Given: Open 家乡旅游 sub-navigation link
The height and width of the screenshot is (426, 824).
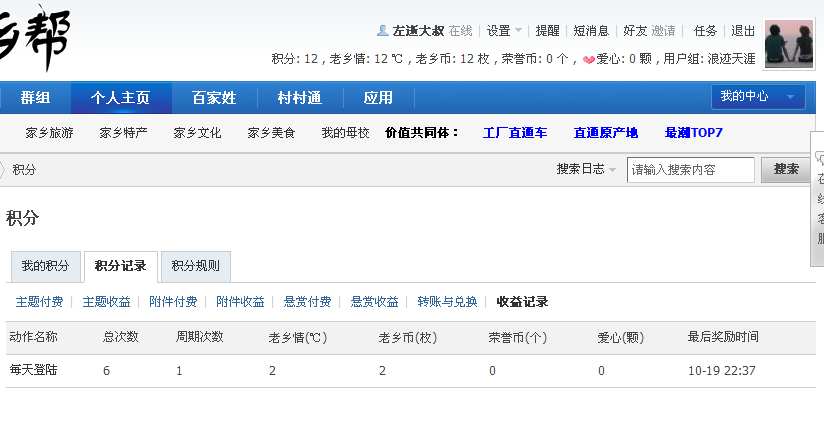Looking at the screenshot, I should click(x=49, y=133).
